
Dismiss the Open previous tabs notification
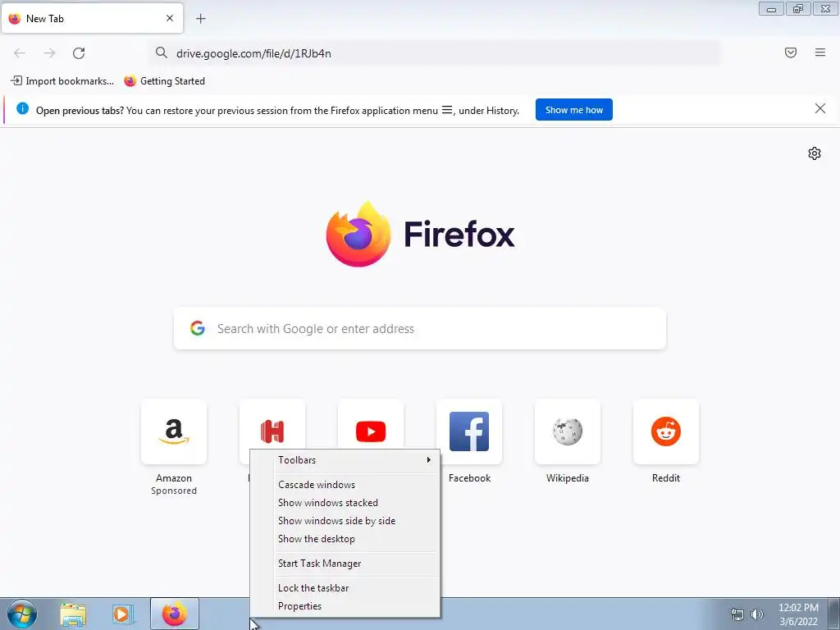(819, 109)
